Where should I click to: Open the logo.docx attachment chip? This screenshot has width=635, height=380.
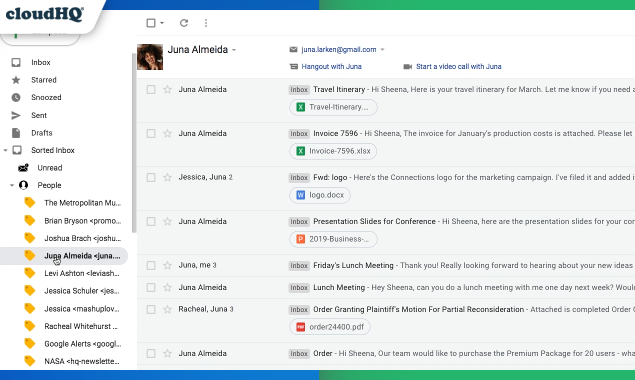click(320, 195)
